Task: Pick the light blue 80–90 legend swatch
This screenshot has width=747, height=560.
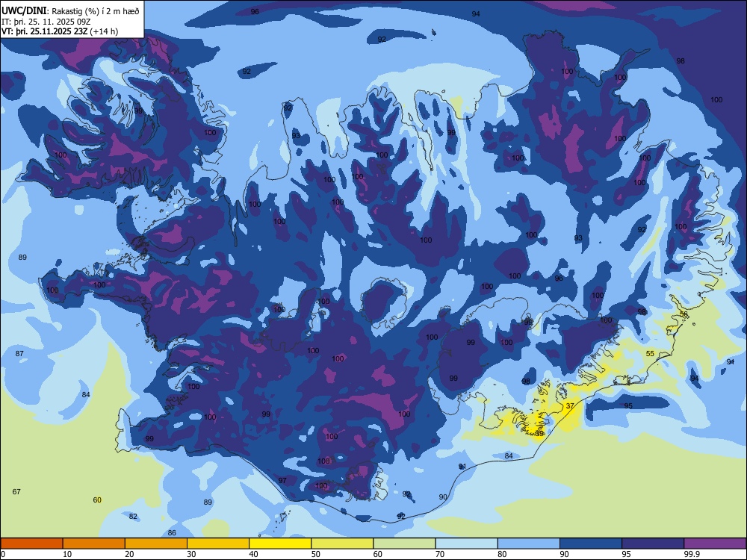Action: pyautogui.click(x=529, y=544)
